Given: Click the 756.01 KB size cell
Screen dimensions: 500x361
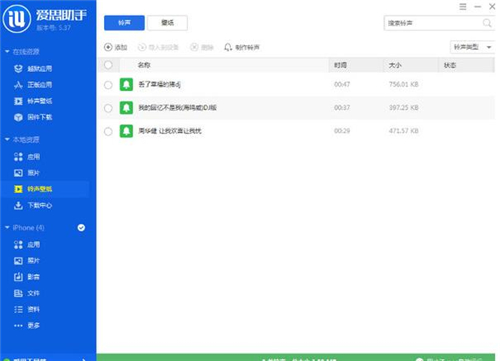Looking at the screenshot, I should click(404, 84).
